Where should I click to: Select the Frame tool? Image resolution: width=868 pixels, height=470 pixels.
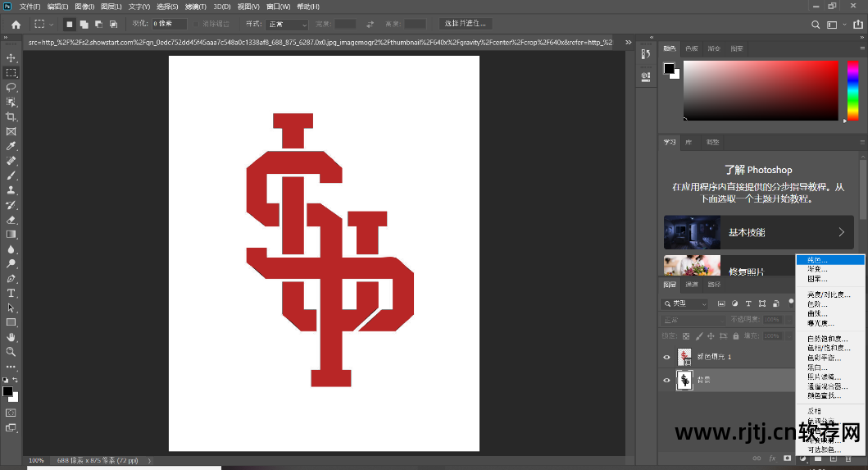[x=11, y=131]
